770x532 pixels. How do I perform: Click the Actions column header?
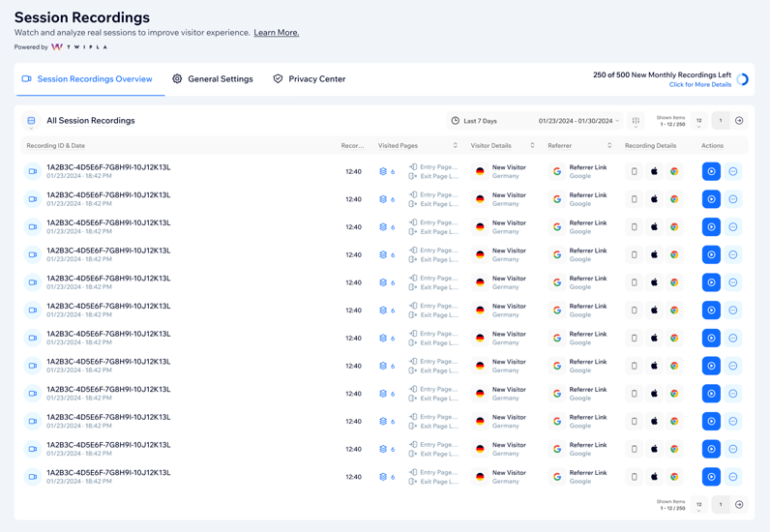coord(712,146)
